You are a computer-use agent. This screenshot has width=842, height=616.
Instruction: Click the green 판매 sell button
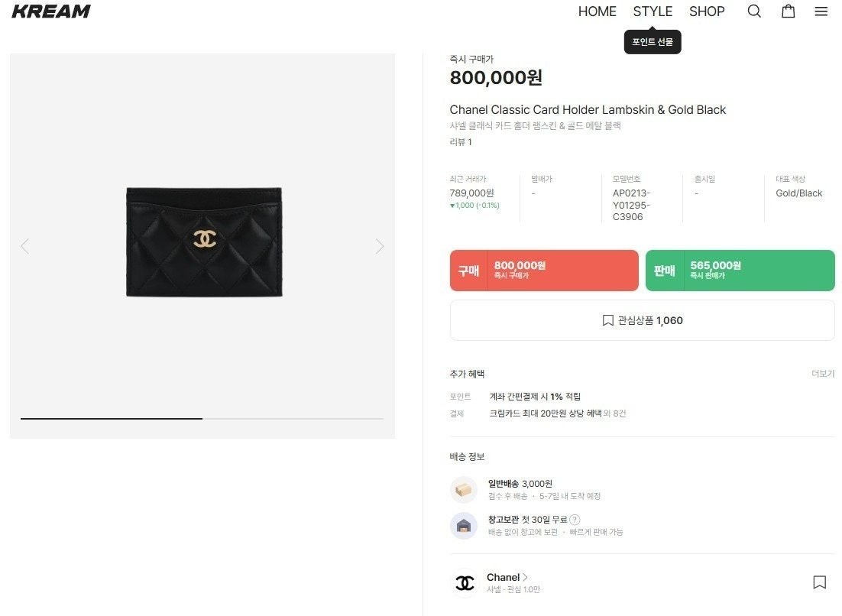740,271
